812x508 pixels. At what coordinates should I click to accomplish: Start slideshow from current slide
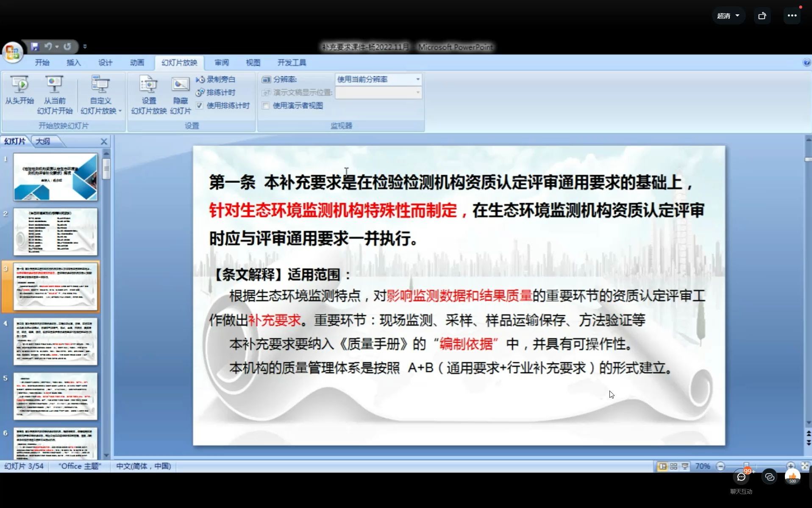(x=55, y=95)
